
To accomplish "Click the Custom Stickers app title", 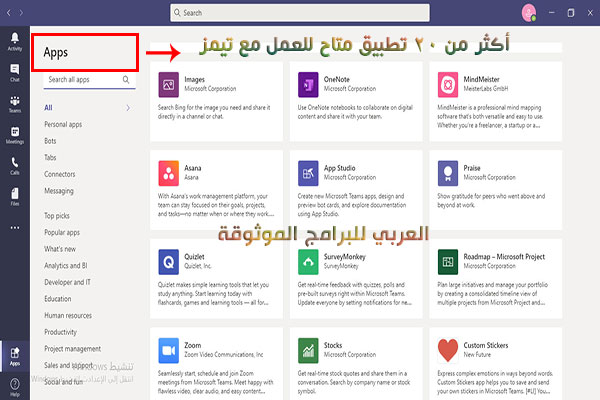I will pyautogui.click(x=486, y=345).
